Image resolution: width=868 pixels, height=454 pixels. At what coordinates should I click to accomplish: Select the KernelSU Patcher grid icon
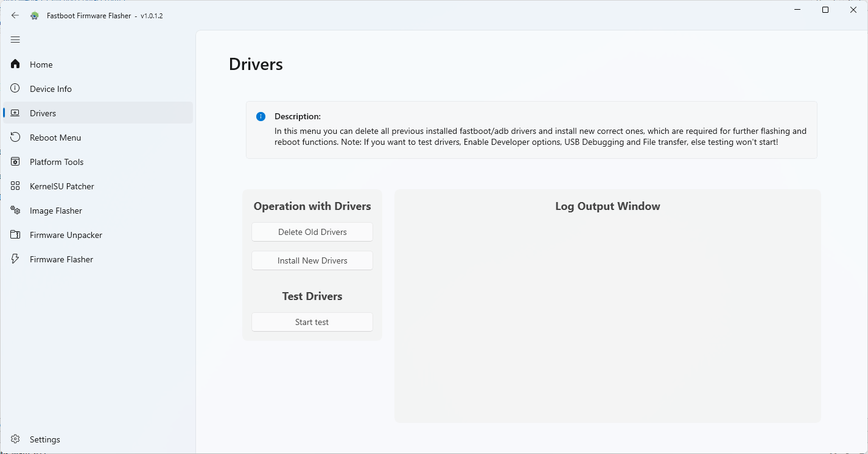point(15,186)
